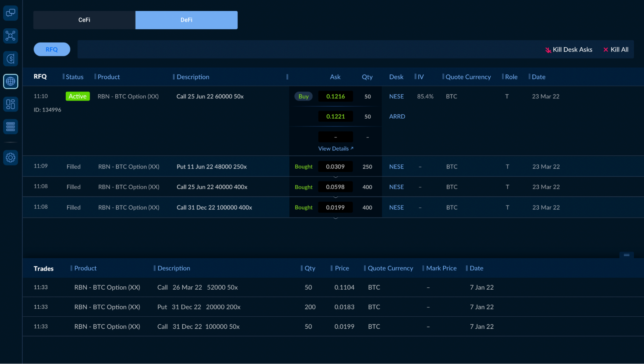The image size is (644, 364).
Task: Click the network nodes sidebar icon
Action: (x=10, y=36)
